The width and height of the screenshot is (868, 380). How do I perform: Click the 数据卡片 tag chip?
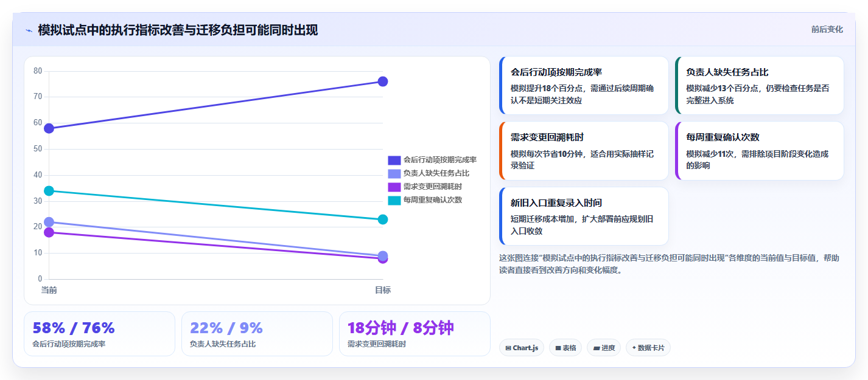[648, 348]
